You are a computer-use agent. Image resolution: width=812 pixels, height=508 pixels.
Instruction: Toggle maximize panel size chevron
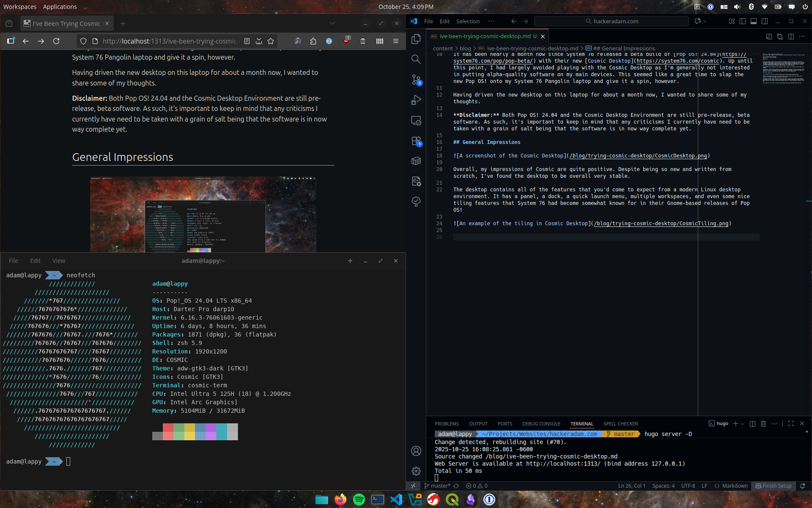pos(791,423)
